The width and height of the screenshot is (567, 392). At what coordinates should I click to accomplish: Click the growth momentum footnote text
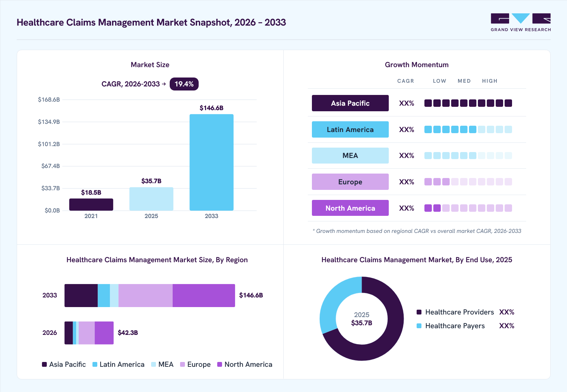417,231
